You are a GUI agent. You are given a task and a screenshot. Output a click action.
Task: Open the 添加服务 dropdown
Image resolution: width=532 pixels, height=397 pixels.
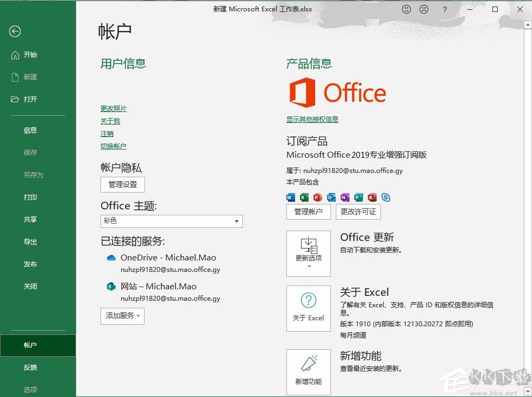tap(122, 316)
